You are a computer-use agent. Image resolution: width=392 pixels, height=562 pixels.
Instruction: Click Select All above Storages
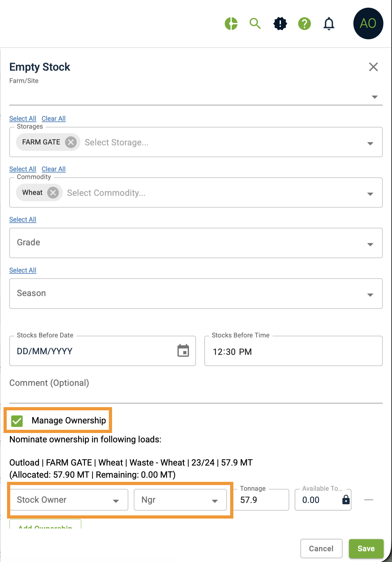point(23,118)
